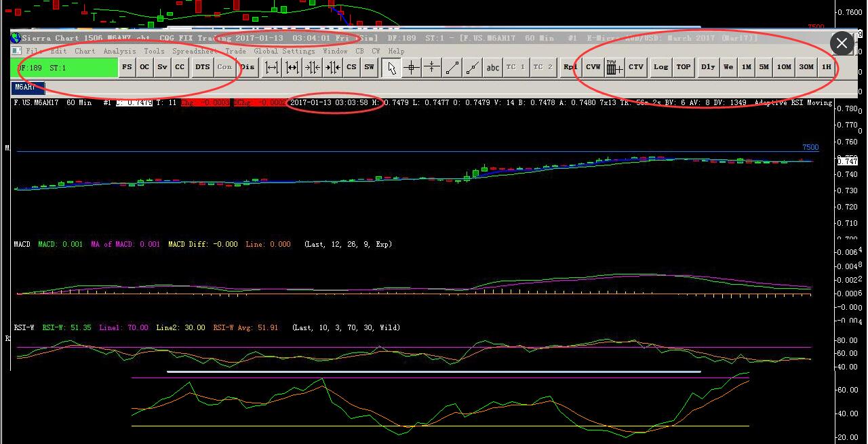Click the SW toolbar button
Viewport: 868px width, 444px height.
pyautogui.click(x=369, y=67)
